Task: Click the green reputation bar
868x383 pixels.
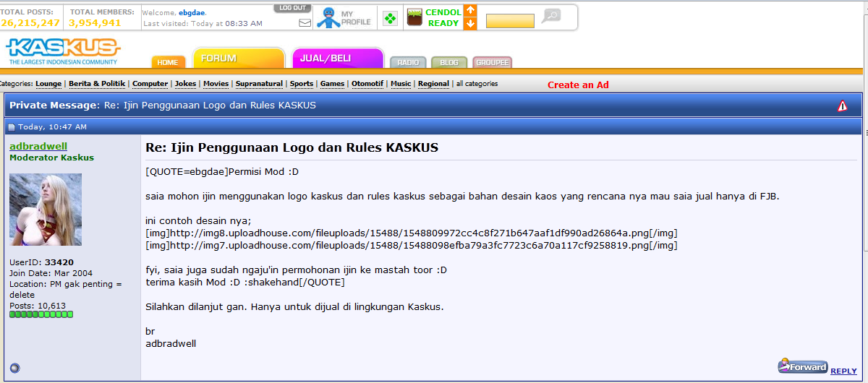Action: [x=41, y=314]
